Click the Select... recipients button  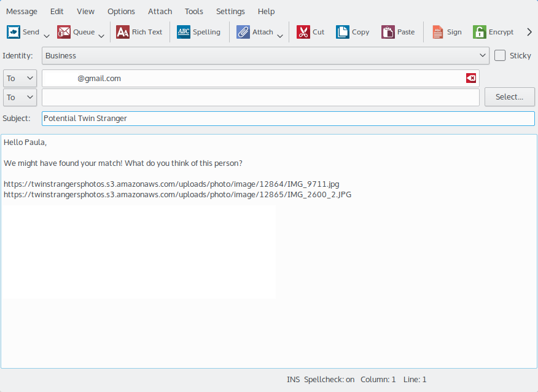tap(510, 97)
